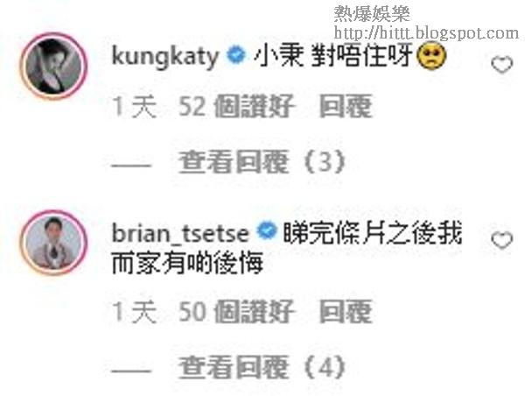This screenshot has width=532, height=396.
Task: Open kungkaty's profile picture
Action: point(54,66)
